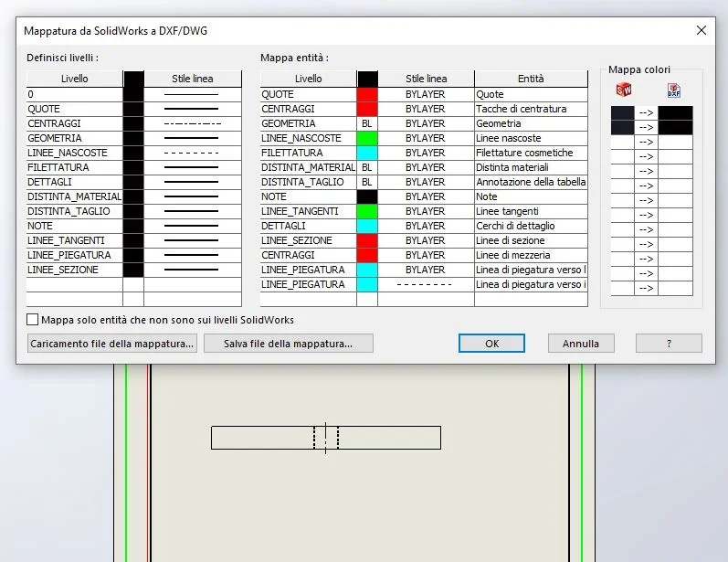Click the Annulla button
The image size is (728, 562).
[x=581, y=344]
